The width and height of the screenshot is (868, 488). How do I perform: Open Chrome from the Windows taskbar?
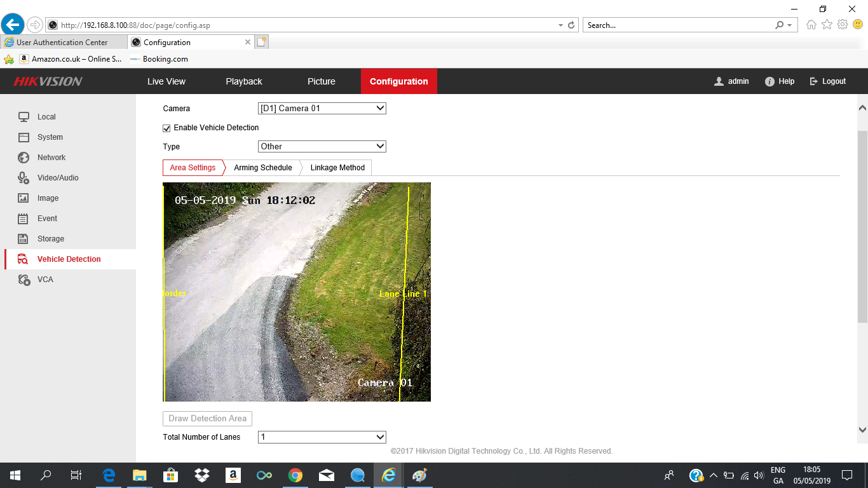295,475
